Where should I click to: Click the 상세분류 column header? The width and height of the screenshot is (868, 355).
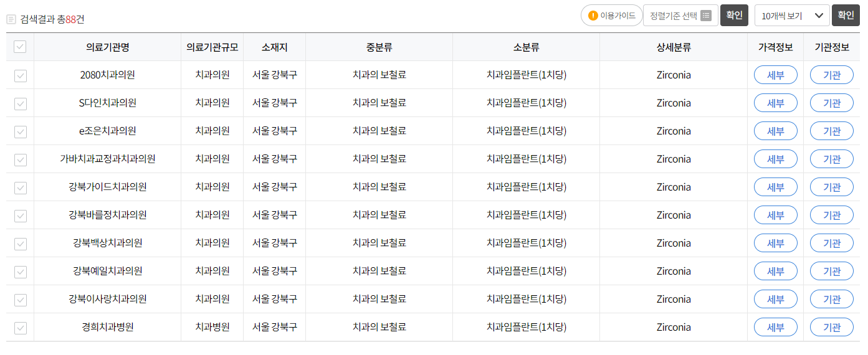[x=674, y=47]
